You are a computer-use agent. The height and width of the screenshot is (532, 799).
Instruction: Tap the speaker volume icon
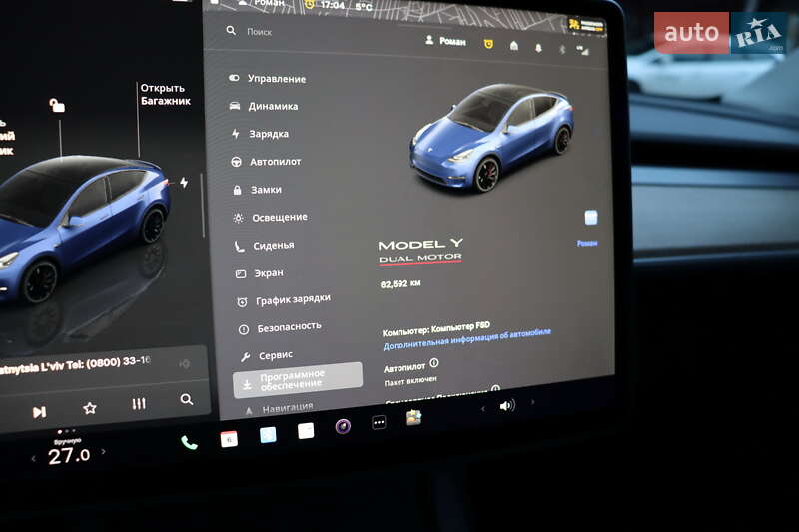point(507,406)
